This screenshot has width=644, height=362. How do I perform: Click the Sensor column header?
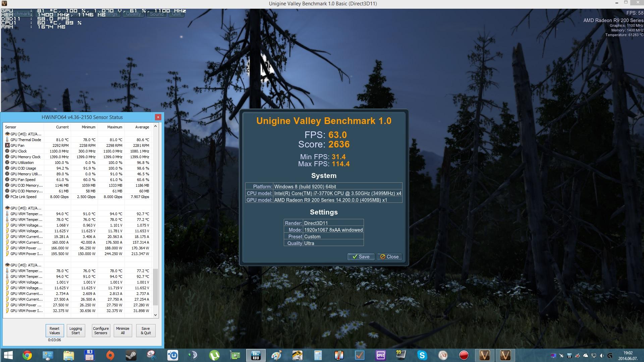23,127
